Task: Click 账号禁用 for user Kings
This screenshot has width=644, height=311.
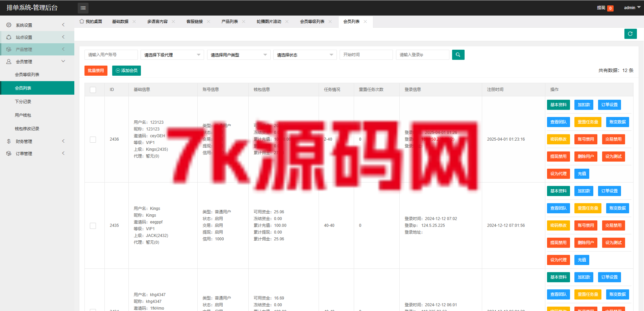Action: [586, 225]
